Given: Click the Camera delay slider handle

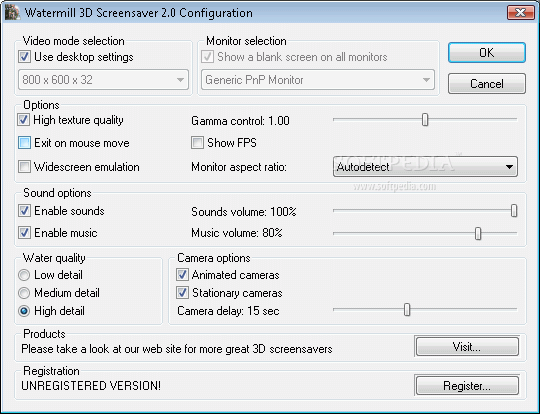Looking at the screenshot, I should point(407,310).
